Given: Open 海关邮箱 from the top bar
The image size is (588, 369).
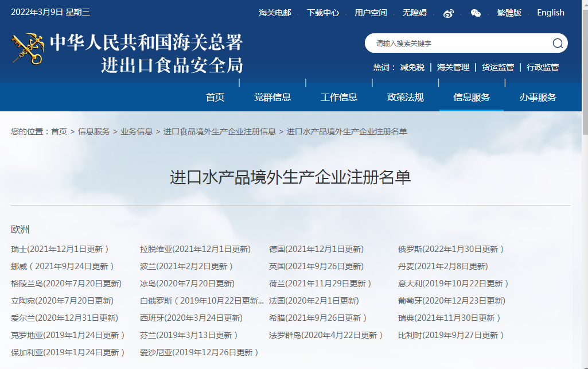Looking at the screenshot, I should (275, 13).
